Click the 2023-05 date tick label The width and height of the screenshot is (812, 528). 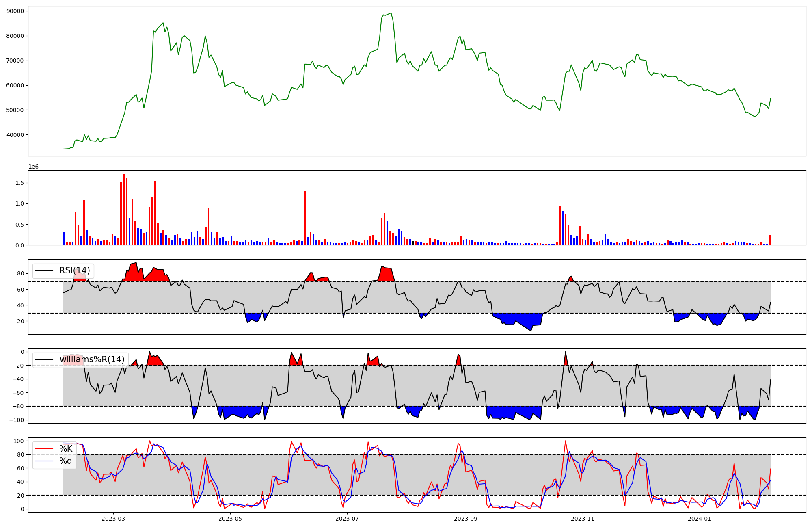pos(230,519)
